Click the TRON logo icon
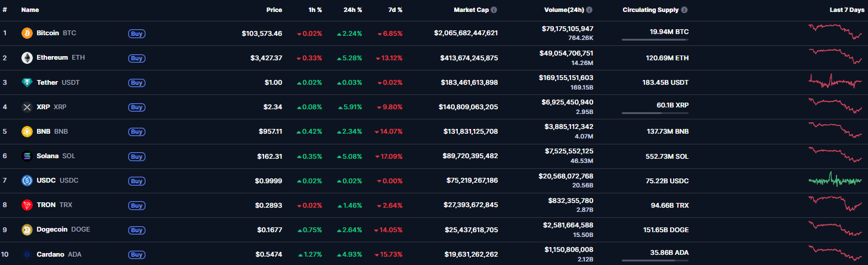868x265 pixels. point(27,205)
